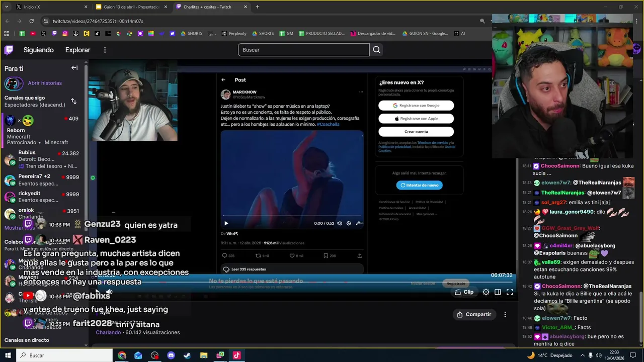644x362 pixels.
Task: Click the Twitch search magnifier button
Action: 376,50
